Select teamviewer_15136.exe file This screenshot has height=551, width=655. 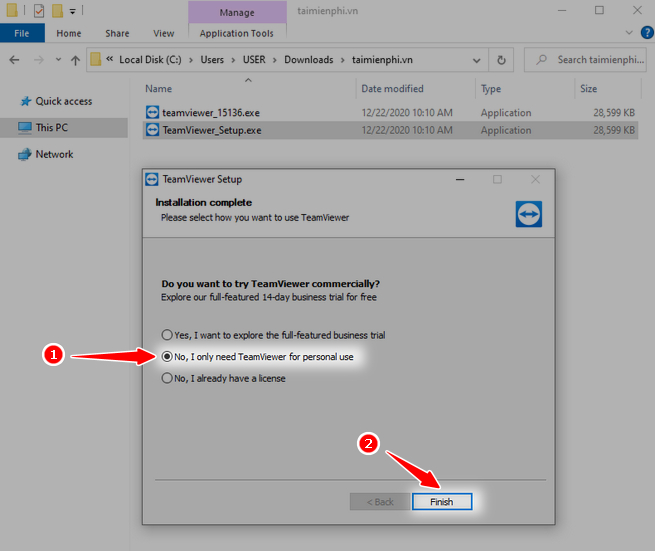point(390,112)
